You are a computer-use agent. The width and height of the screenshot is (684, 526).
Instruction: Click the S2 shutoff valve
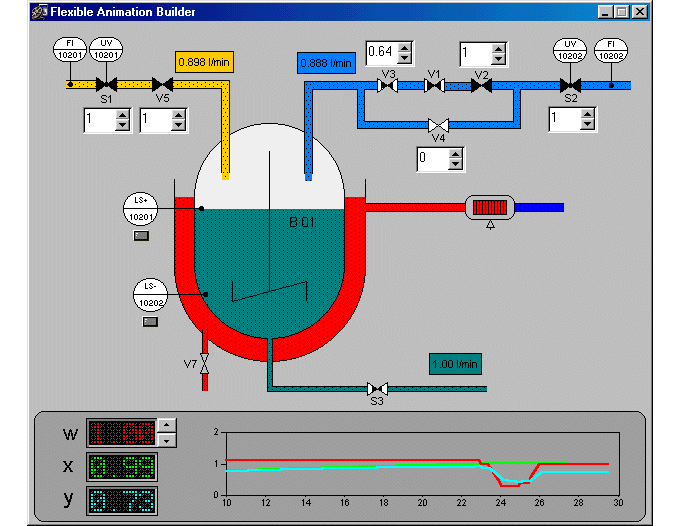(571, 85)
